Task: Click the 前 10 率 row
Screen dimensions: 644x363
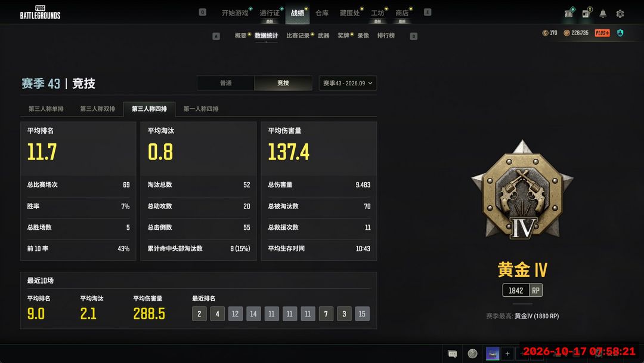Action: (78, 249)
